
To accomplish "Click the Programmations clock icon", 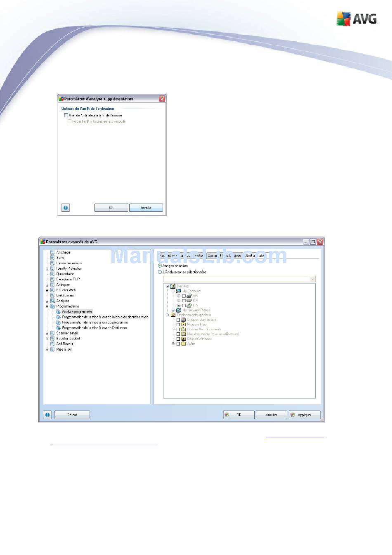I will (52, 306).
